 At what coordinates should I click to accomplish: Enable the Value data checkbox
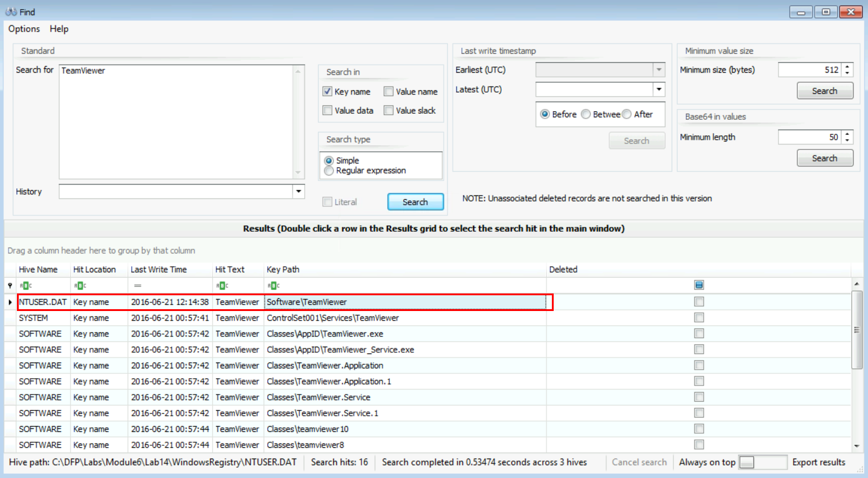(x=328, y=111)
